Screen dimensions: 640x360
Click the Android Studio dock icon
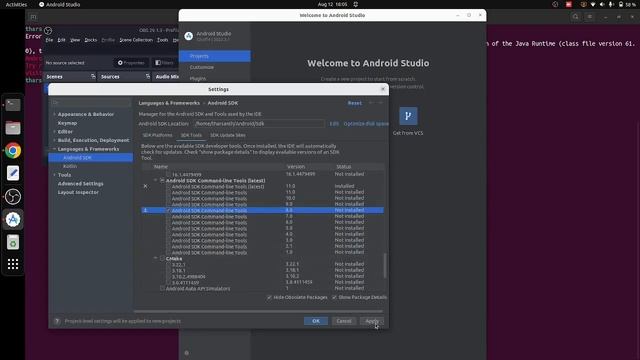click(x=13, y=220)
